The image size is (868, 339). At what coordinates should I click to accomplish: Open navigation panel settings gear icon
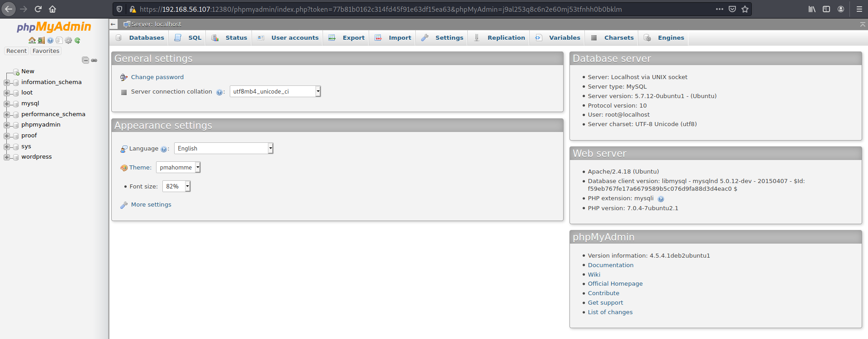pos(68,41)
